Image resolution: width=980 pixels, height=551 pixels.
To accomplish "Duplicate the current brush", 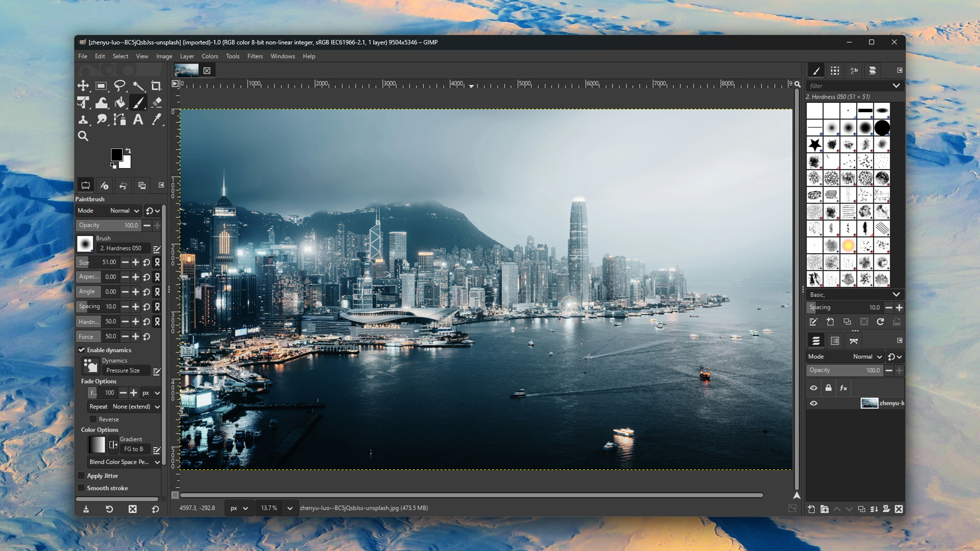I will (848, 322).
